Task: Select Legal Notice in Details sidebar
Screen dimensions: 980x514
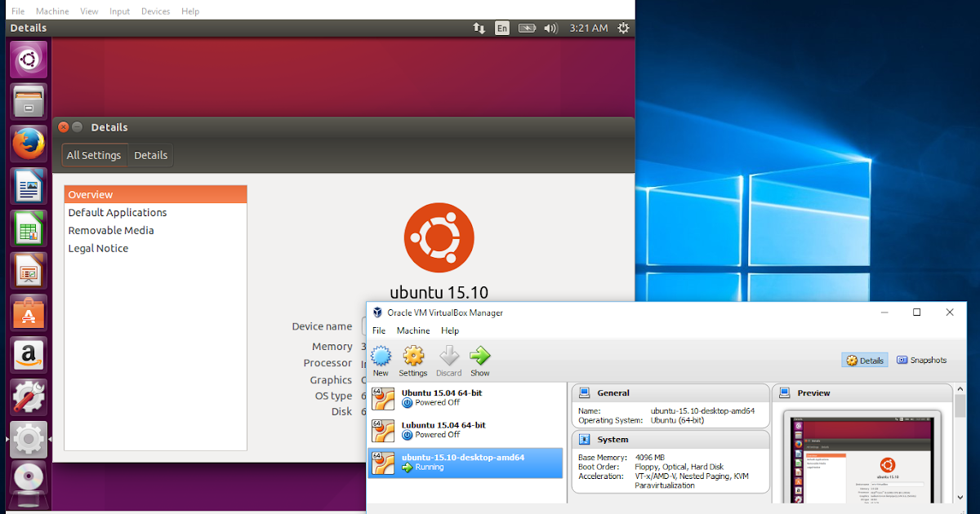Action: pyautogui.click(x=155, y=248)
